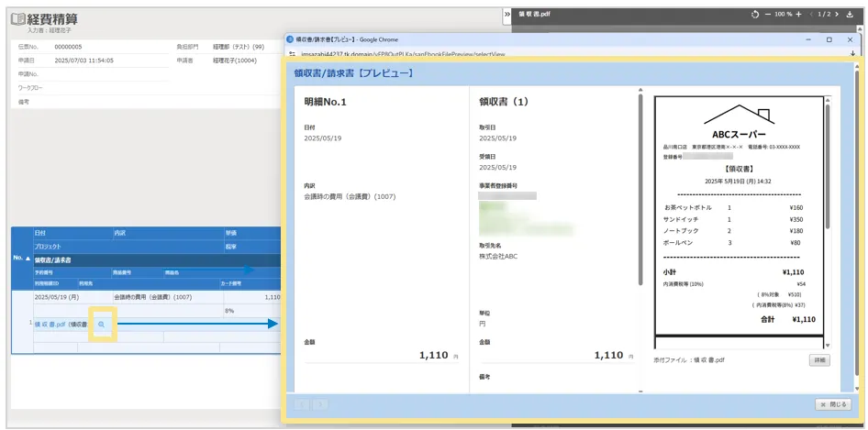Click the magnifier icon beside 領収書.pdf

click(102, 324)
